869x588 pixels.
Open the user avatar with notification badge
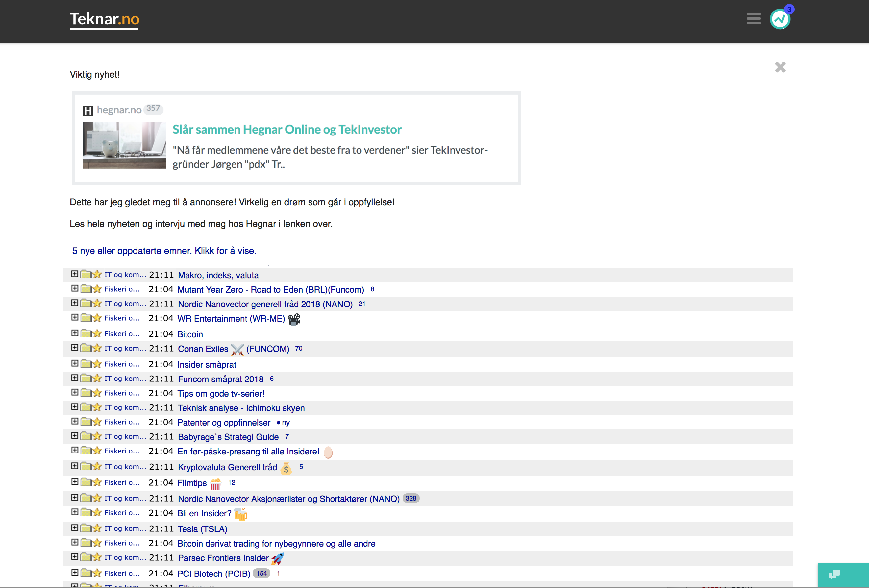tap(780, 19)
